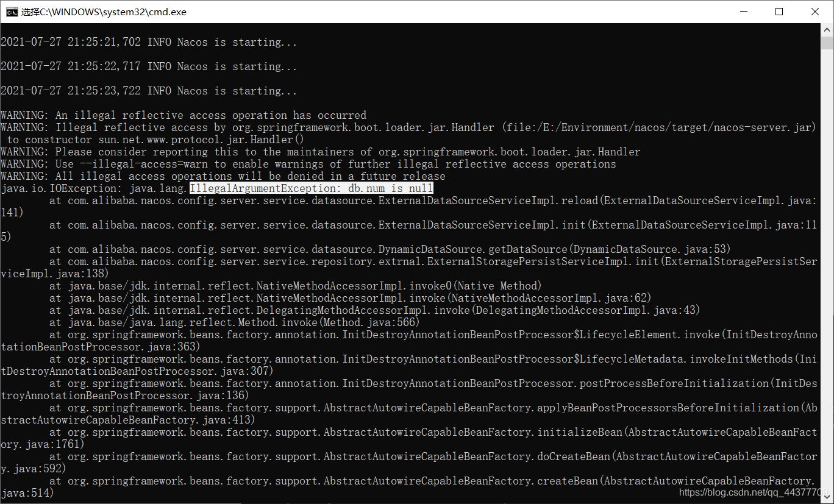Click the LifecycleElement.invoke stack line
The width and height of the screenshot is (834, 504).
pos(408,341)
